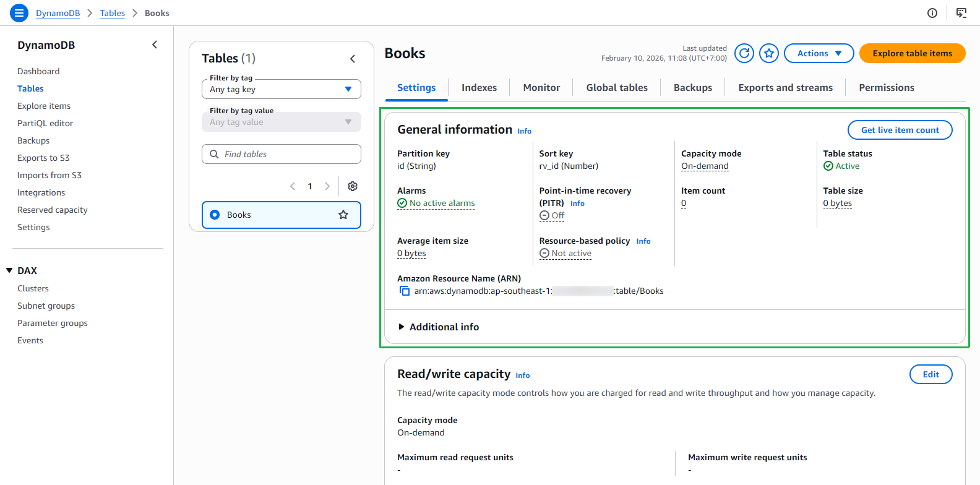Click the Table size 0 bytes value

click(x=837, y=203)
